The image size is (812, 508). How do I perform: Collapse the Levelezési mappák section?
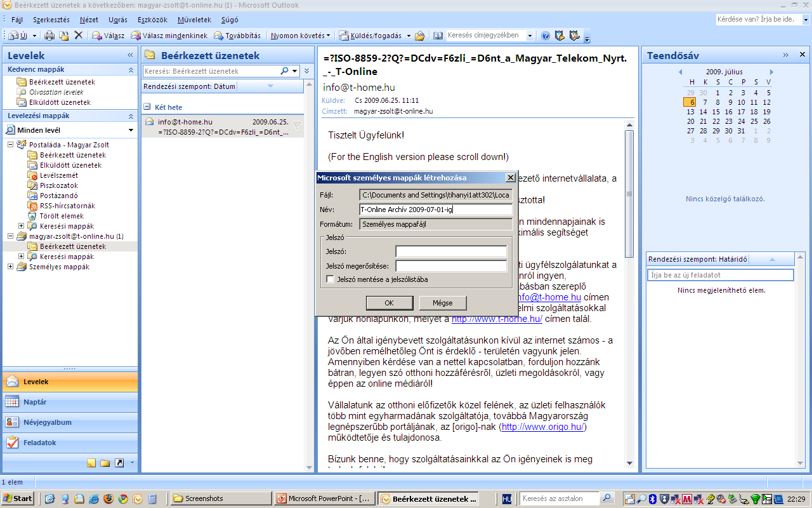coord(131,116)
